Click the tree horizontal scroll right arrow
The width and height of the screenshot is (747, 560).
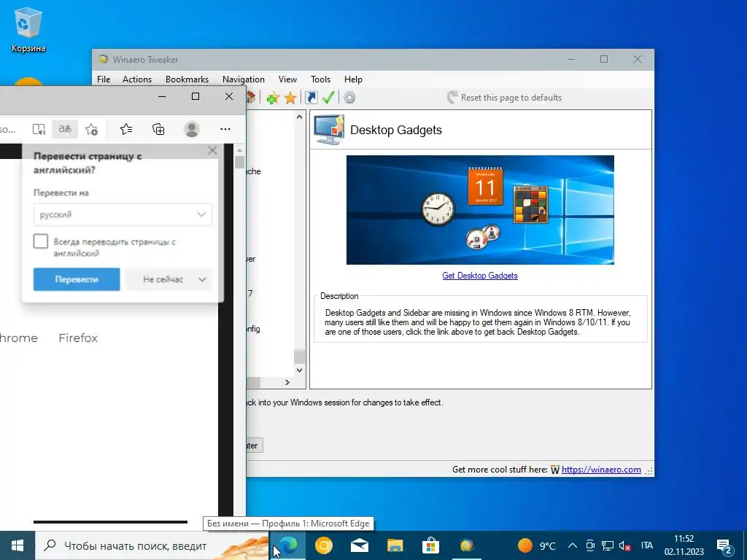(287, 382)
